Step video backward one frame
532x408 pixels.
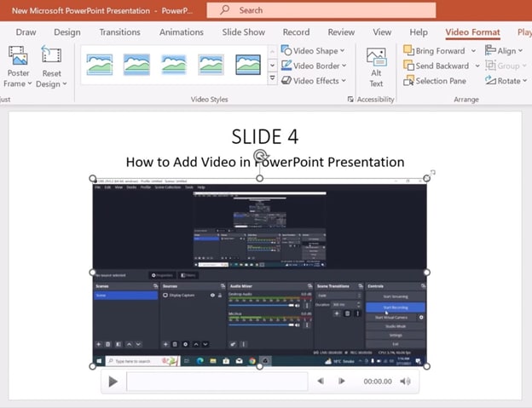(321, 382)
